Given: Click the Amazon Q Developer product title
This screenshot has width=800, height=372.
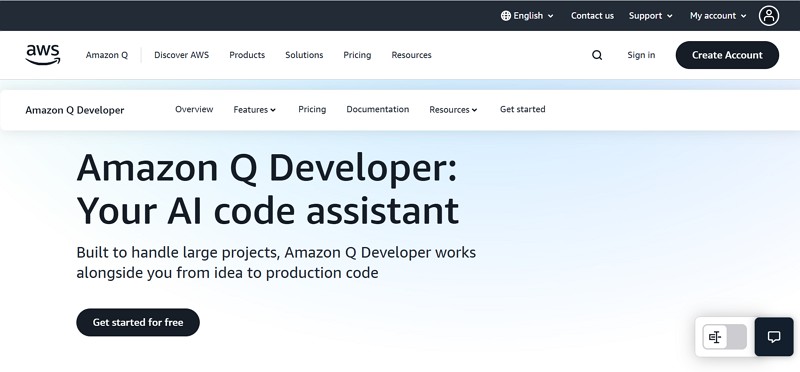Looking at the screenshot, I should 75,110.
